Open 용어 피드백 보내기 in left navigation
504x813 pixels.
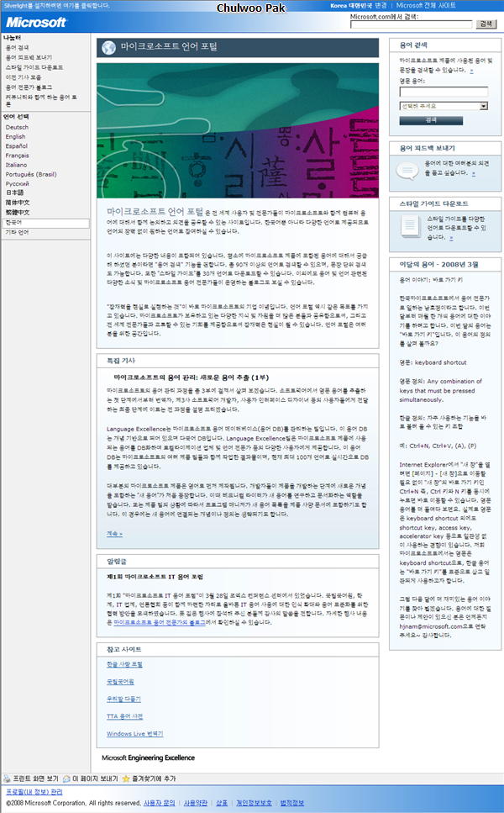(29, 57)
